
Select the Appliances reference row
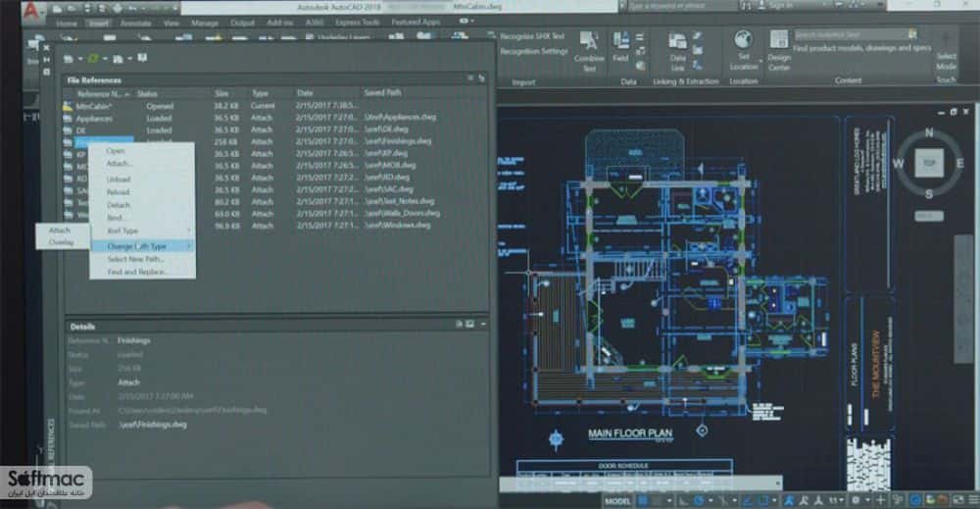click(x=275, y=119)
